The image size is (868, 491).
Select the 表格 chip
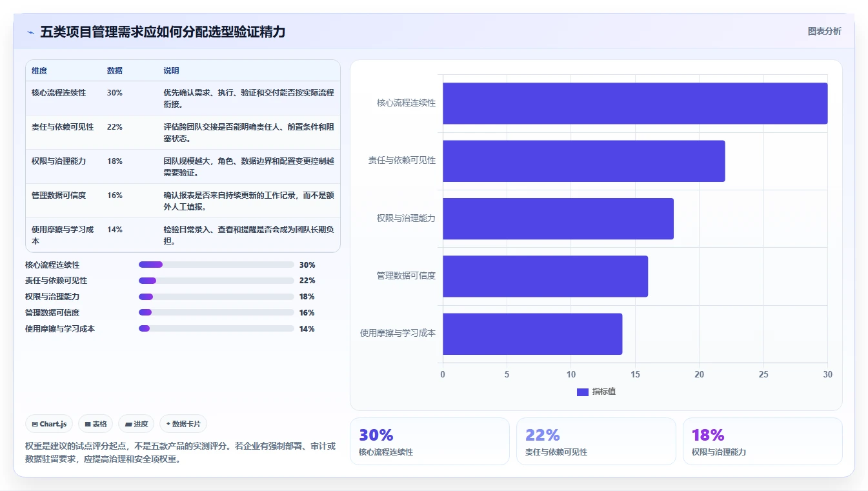point(96,424)
